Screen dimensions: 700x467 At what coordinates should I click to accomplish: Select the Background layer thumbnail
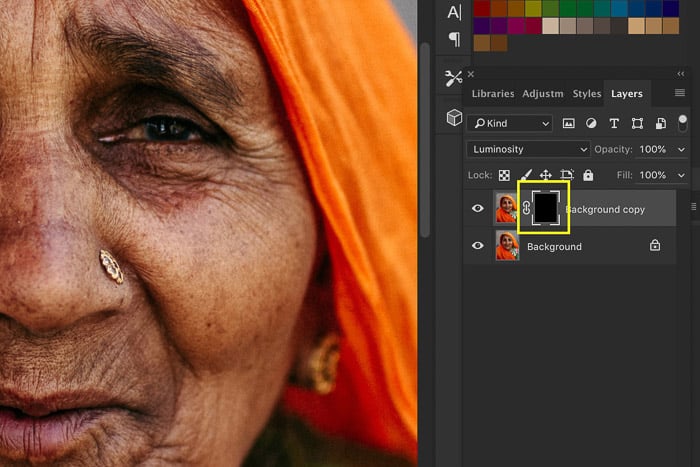(x=508, y=246)
